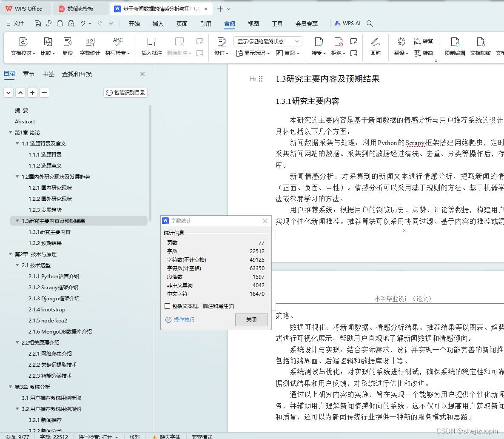Collapse 1.2国内外研究现状及发展趋势 node
Image resolution: width=504 pixels, height=439 pixels.
[17, 177]
